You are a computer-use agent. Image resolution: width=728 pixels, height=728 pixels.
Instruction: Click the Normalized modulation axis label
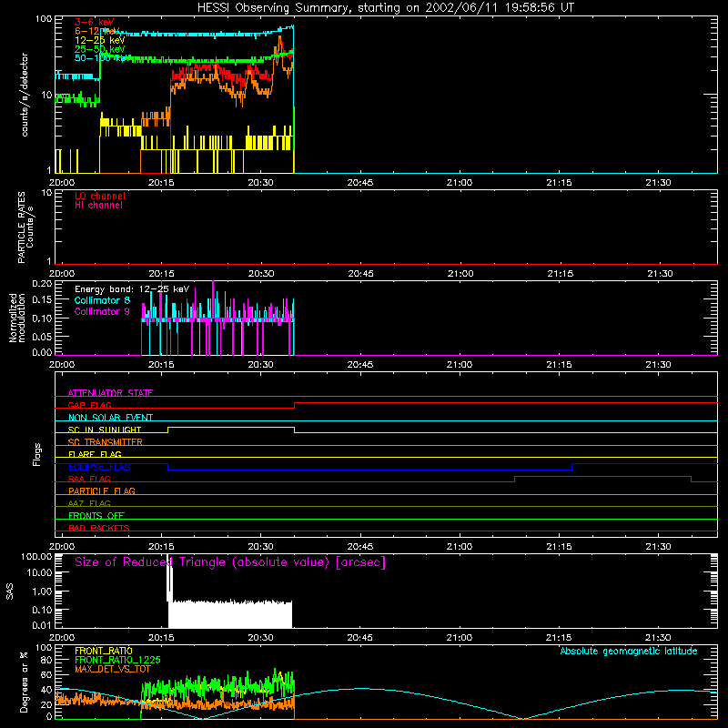click(16, 318)
